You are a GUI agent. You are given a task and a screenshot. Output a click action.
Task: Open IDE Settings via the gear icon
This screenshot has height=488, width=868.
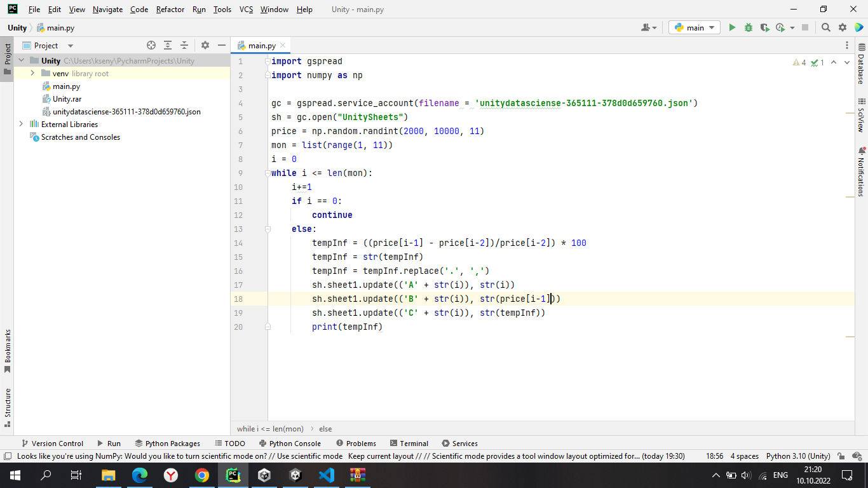(x=842, y=27)
